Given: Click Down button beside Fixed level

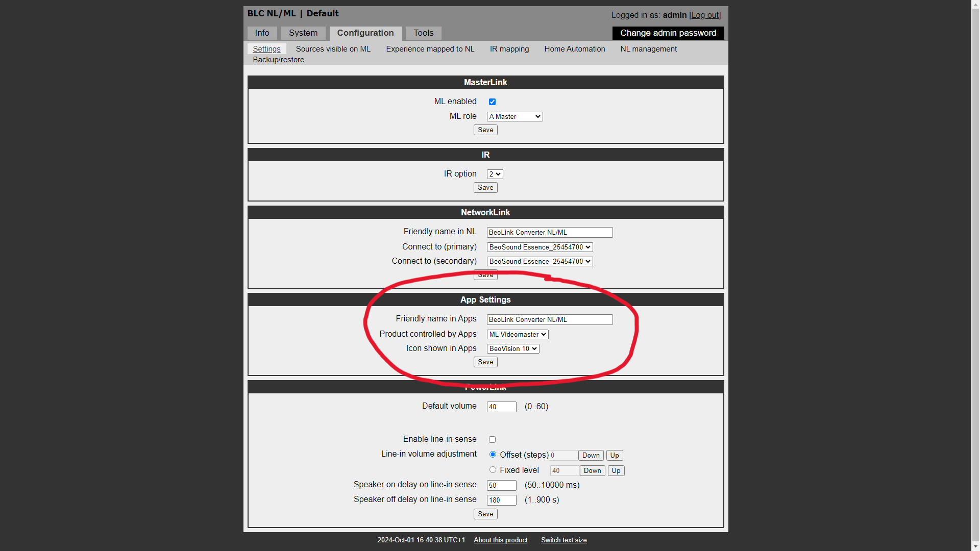Looking at the screenshot, I should pyautogui.click(x=593, y=471).
